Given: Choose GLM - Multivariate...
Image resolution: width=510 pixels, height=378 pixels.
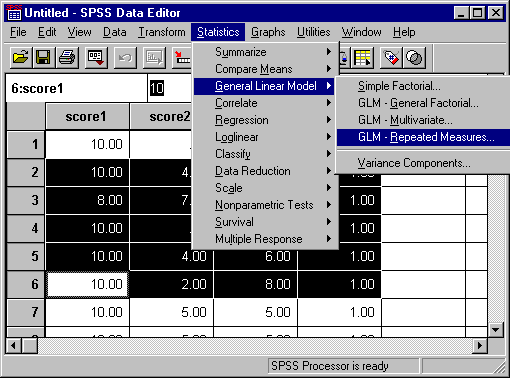Looking at the screenshot, I should click(423, 120).
